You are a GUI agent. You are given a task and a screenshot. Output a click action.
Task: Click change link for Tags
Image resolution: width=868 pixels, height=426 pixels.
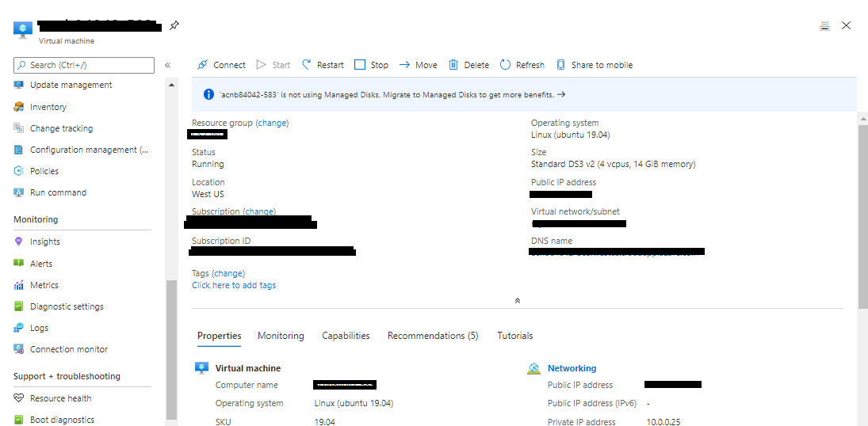228,273
